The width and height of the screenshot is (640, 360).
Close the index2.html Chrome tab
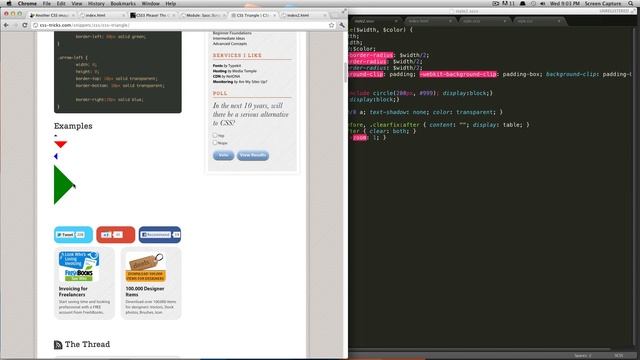click(x=325, y=15)
